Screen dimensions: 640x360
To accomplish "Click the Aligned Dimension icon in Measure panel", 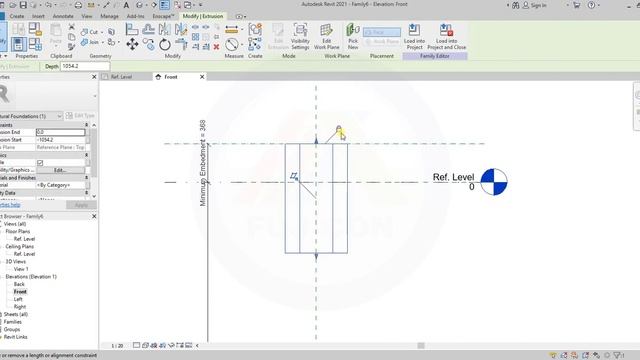I will click(231, 29).
